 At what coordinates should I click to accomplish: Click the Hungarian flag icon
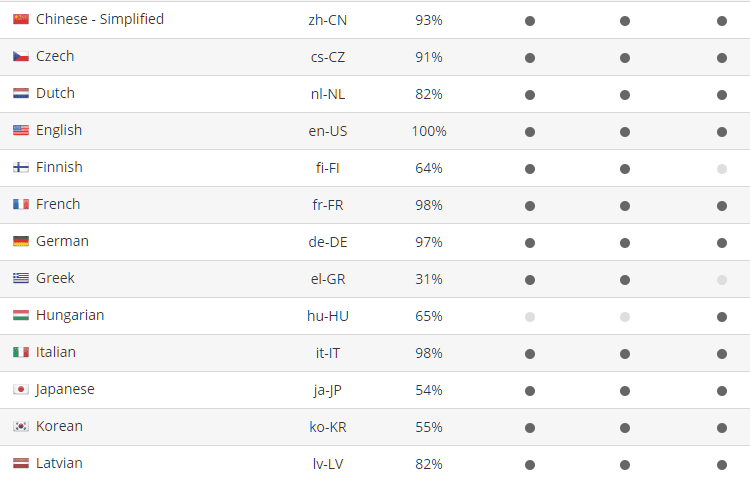(21, 315)
